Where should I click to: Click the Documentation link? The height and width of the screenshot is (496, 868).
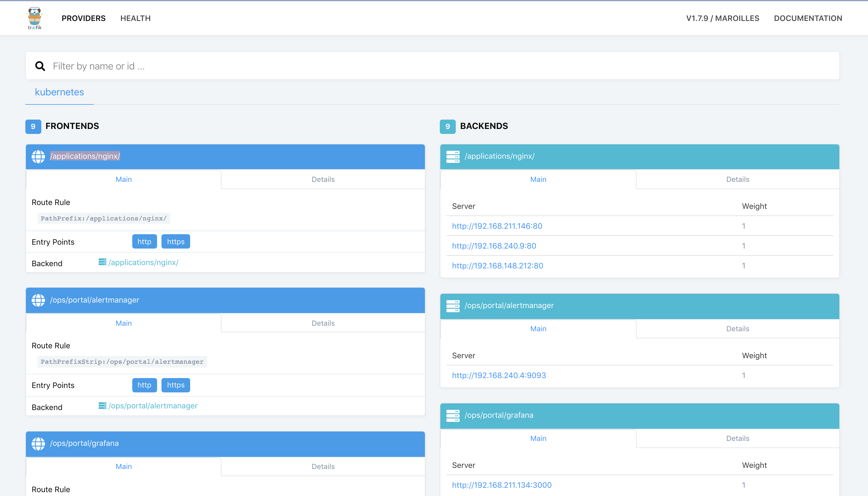tap(808, 18)
